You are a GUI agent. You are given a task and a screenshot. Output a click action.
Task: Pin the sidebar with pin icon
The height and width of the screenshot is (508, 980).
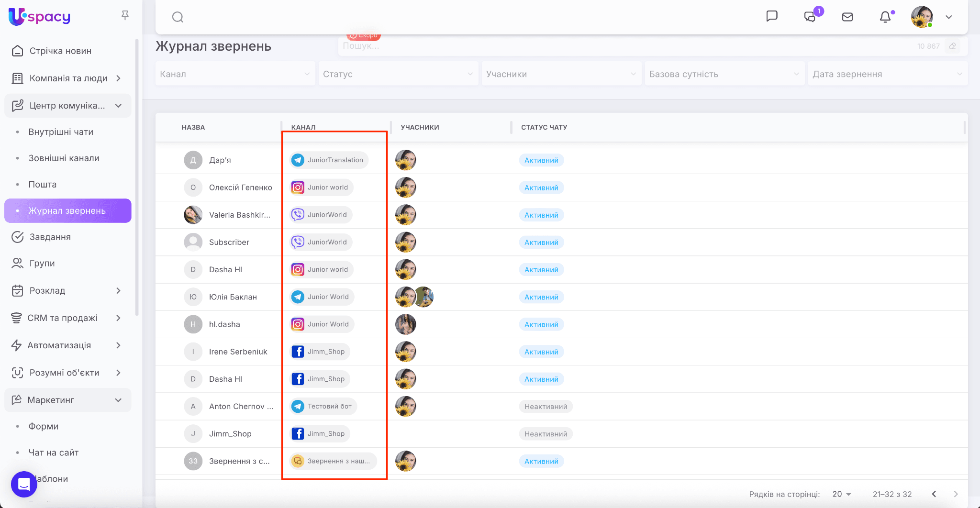coord(125,16)
